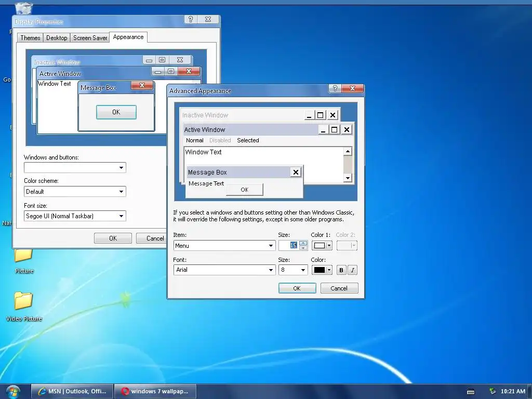
Task: Click preview scrollbar up arrow
Action: pos(348,151)
